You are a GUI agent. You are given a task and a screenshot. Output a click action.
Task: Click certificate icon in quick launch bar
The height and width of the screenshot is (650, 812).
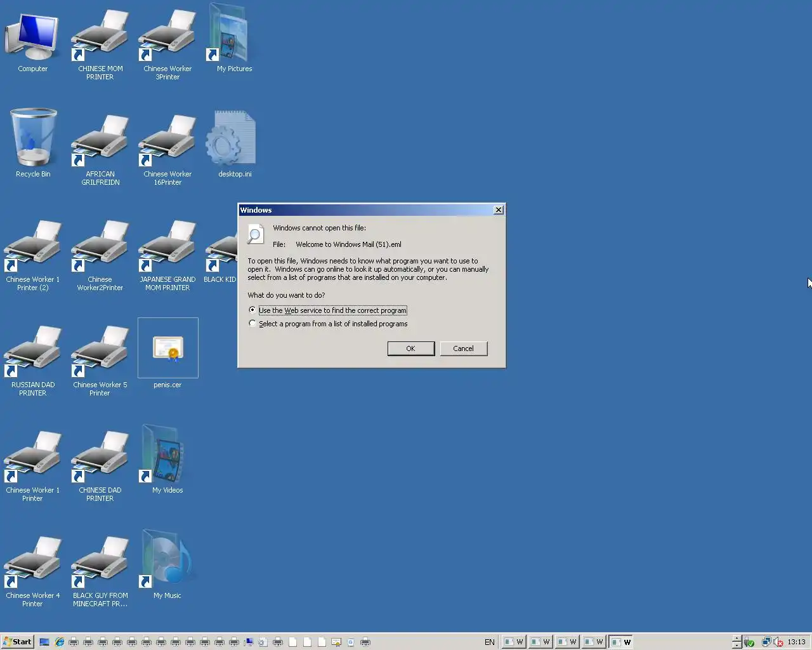(336, 642)
